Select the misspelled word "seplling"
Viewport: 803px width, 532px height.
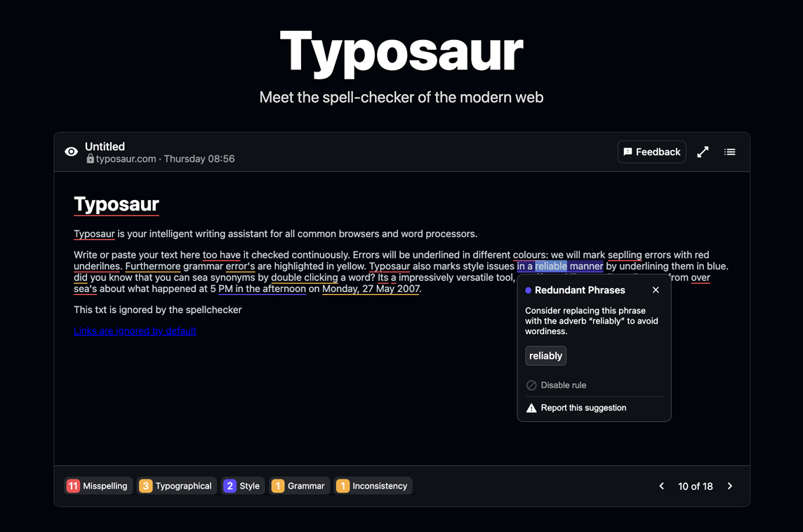[625, 255]
